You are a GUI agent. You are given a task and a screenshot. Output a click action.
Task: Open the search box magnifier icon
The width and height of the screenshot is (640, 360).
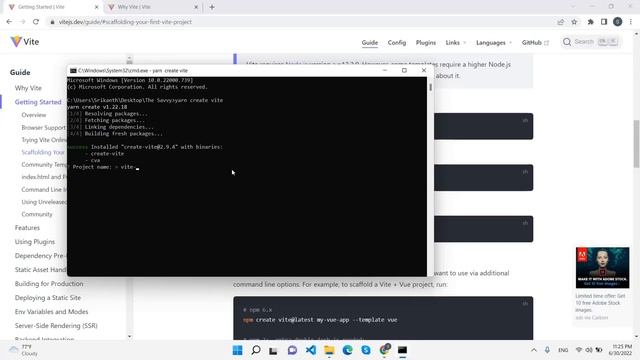[567, 42]
